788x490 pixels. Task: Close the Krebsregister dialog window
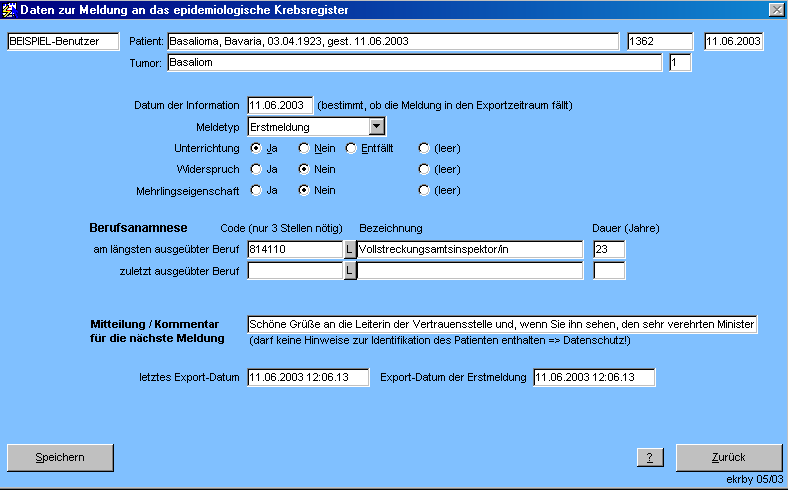coord(776,9)
